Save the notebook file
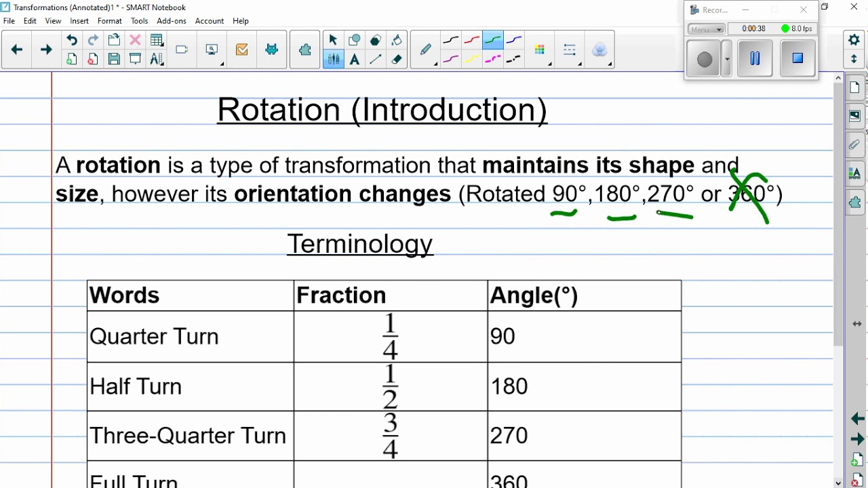The height and width of the screenshot is (488, 868). click(x=114, y=60)
